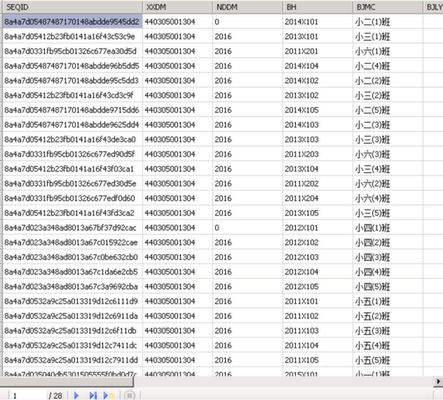Click class name cell 小四(5)班
The height and width of the screenshot is (400, 443).
388,286
